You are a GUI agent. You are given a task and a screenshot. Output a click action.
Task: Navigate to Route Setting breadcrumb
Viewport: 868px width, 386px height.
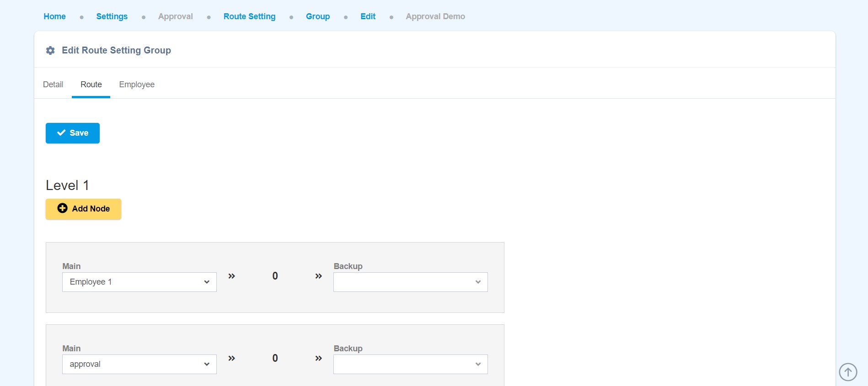coord(249,16)
